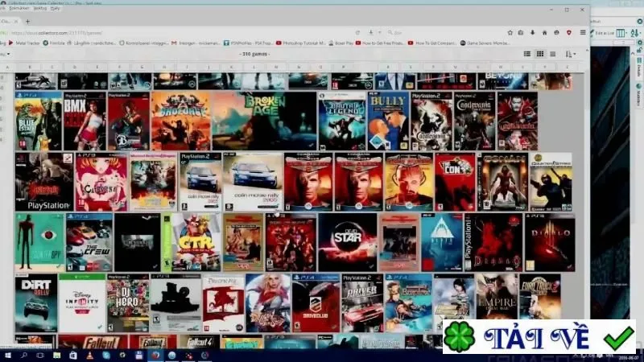Open the Metal Tracker bookmark
The height and width of the screenshot is (362, 644).
[24, 43]
